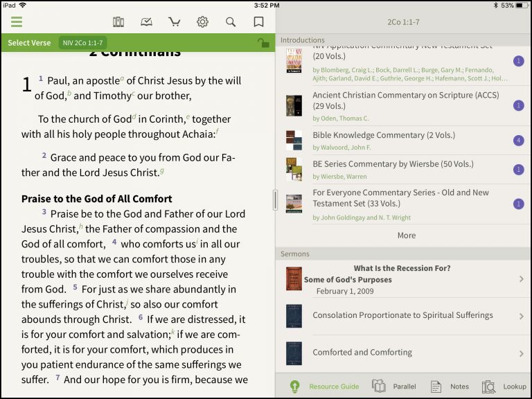Open Ancient Christian Commentary on Scripture (ACCS)
Viewport: 532px width, 399px height.
point(404,105)
